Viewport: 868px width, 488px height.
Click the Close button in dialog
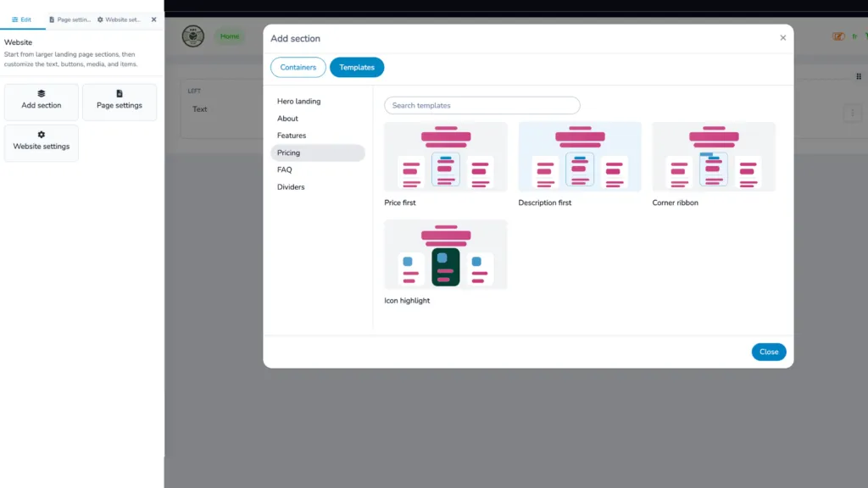[x=769, y=352]
